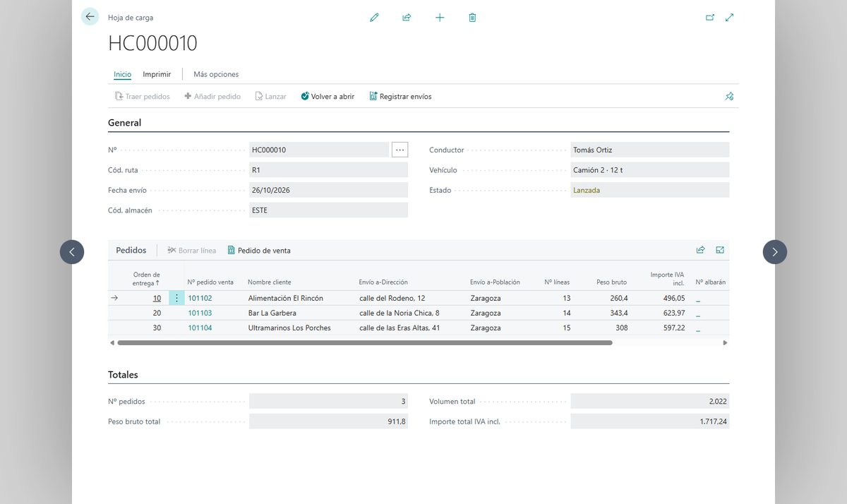This screenshot has width=847, height=504.
Task: Open the page in a new window
Action: pos(710,18)
